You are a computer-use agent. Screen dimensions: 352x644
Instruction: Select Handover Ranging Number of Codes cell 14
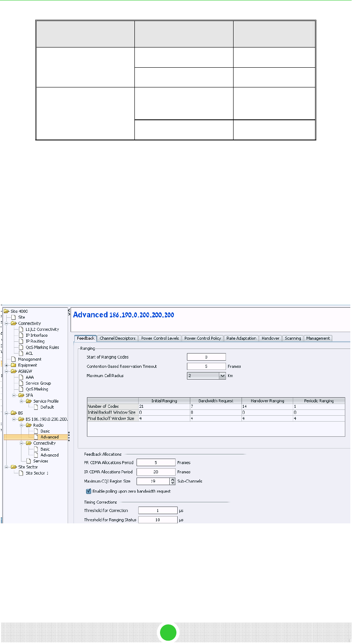[267, 406]
